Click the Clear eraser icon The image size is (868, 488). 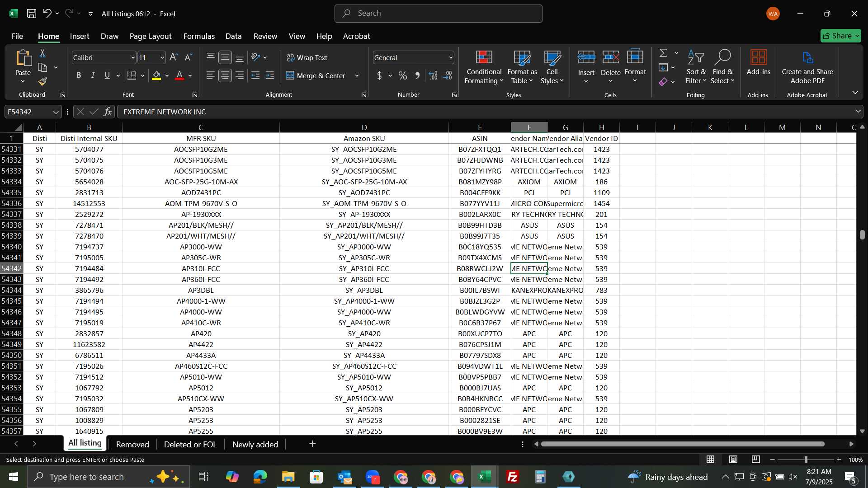(663, 82)
